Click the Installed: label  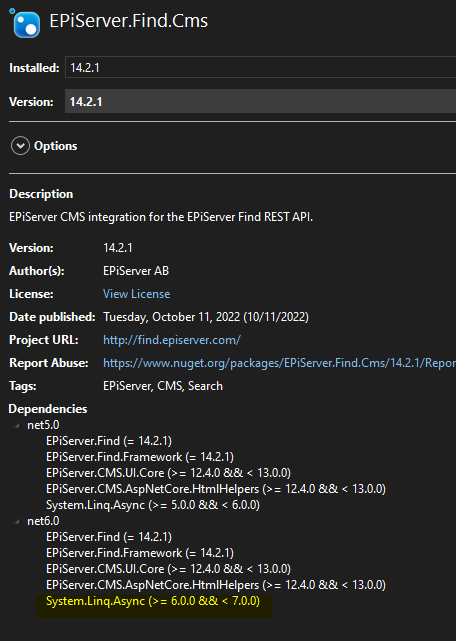[34, 68]
